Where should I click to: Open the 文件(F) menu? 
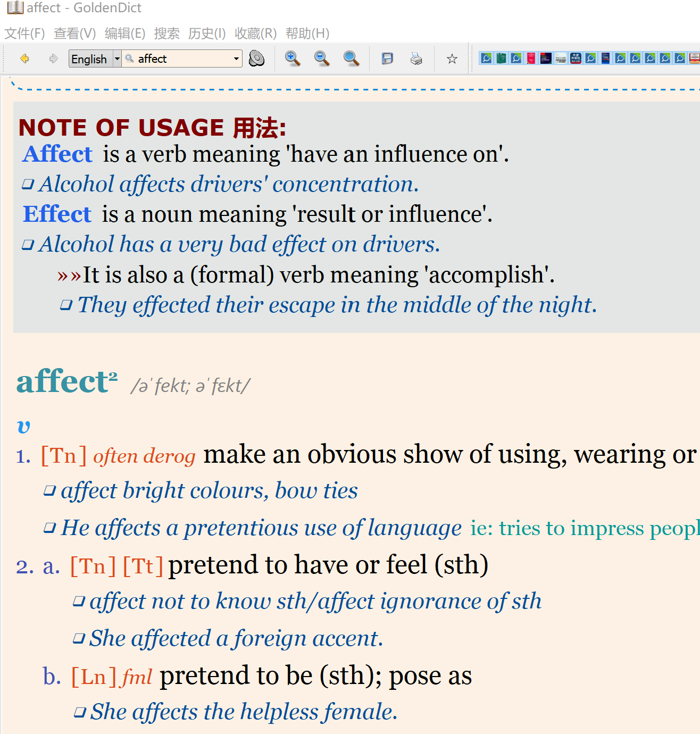point(24,34)
